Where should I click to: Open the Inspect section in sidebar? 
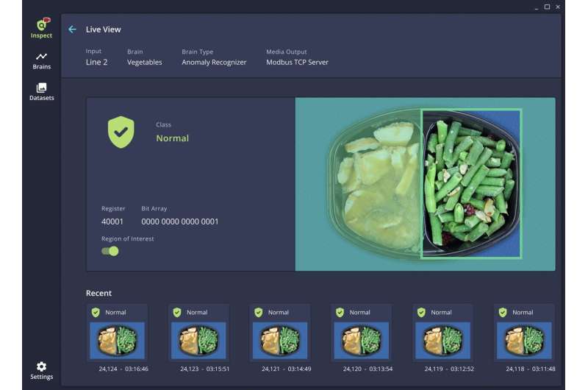coord(41,28)
